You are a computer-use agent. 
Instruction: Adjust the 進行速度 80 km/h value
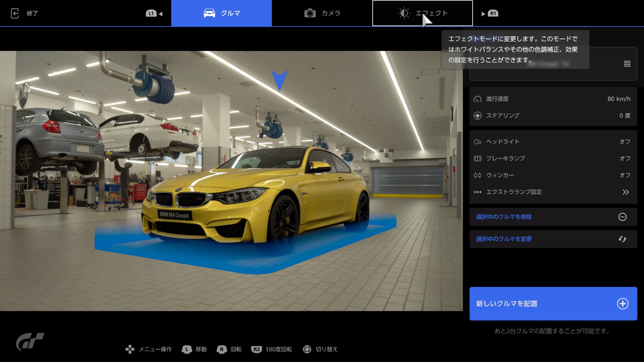coord(619,99)
